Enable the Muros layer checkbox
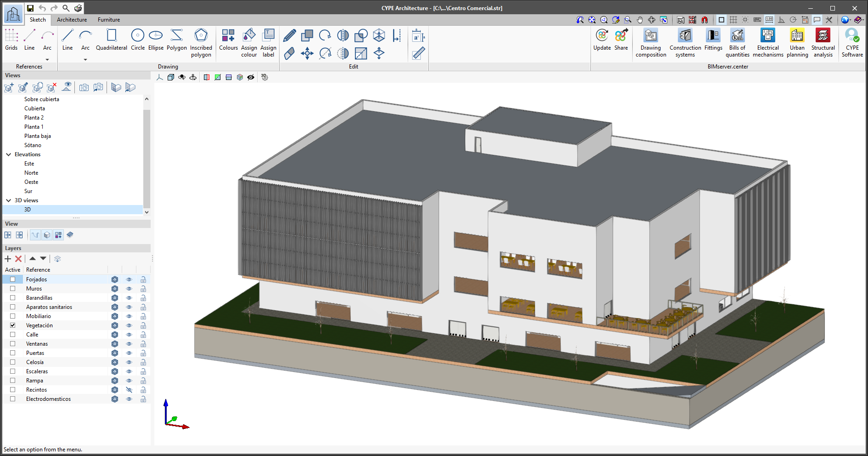This screenshot has height=456, width=868. click(x=13, y=289)
